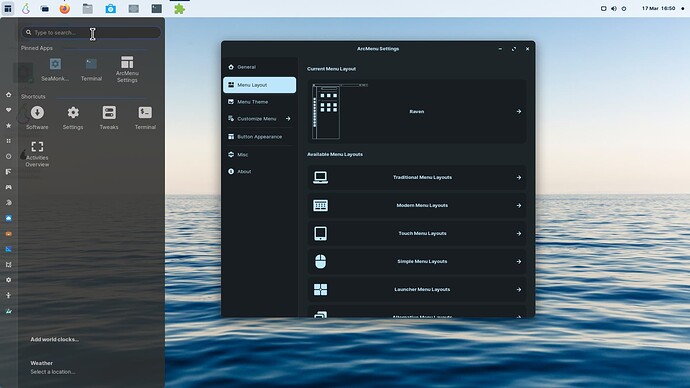Select the green chart category icon
690x388 pixels.
(x=8, y=311)
